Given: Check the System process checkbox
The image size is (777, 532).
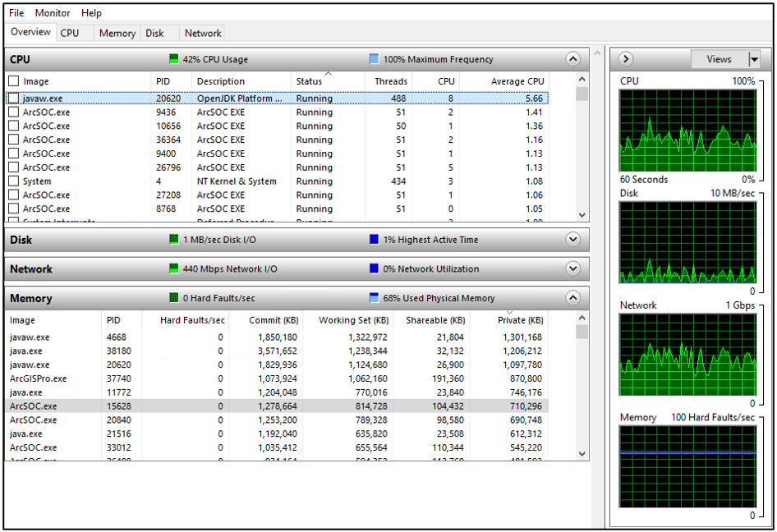Looking at the screenshot, I should point(15,181).
